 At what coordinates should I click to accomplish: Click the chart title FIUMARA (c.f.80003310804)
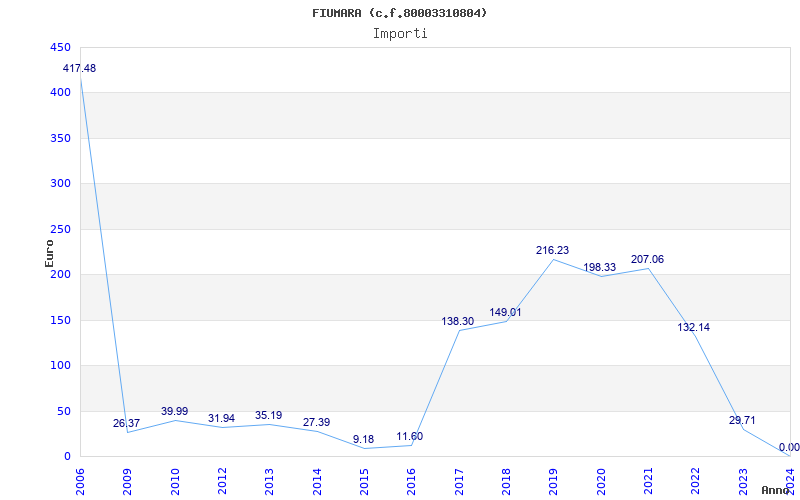(x=399, y=13)
